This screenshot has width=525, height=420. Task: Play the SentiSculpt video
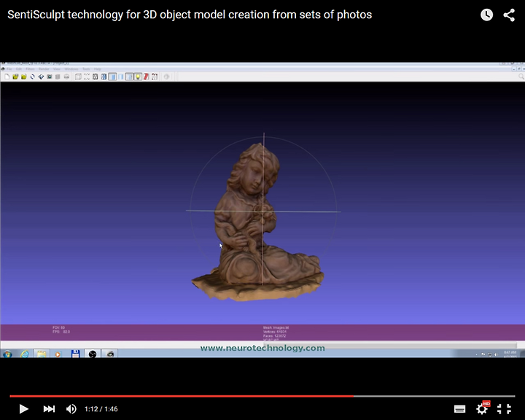click(x=23, y=408)
